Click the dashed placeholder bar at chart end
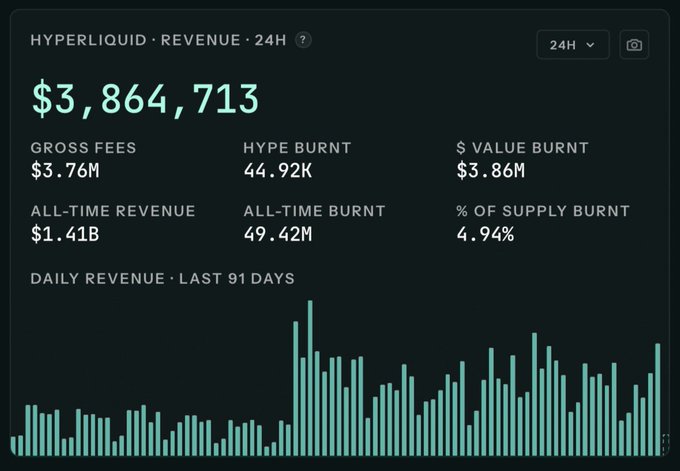The width and height of the screenshot is (680, 471). pos(666,444)
